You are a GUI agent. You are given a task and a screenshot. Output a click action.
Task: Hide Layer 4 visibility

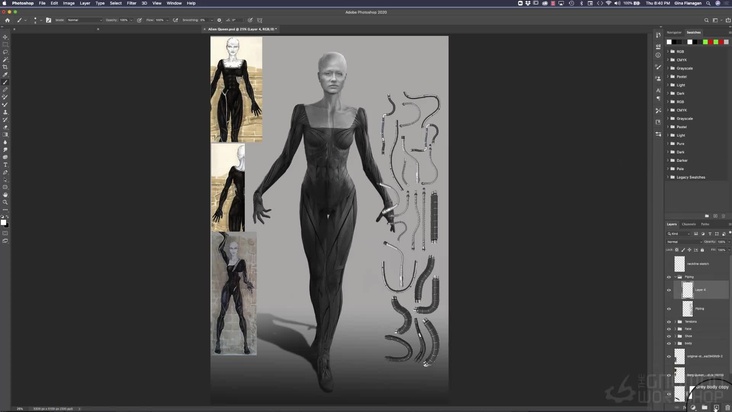[669, 290]
